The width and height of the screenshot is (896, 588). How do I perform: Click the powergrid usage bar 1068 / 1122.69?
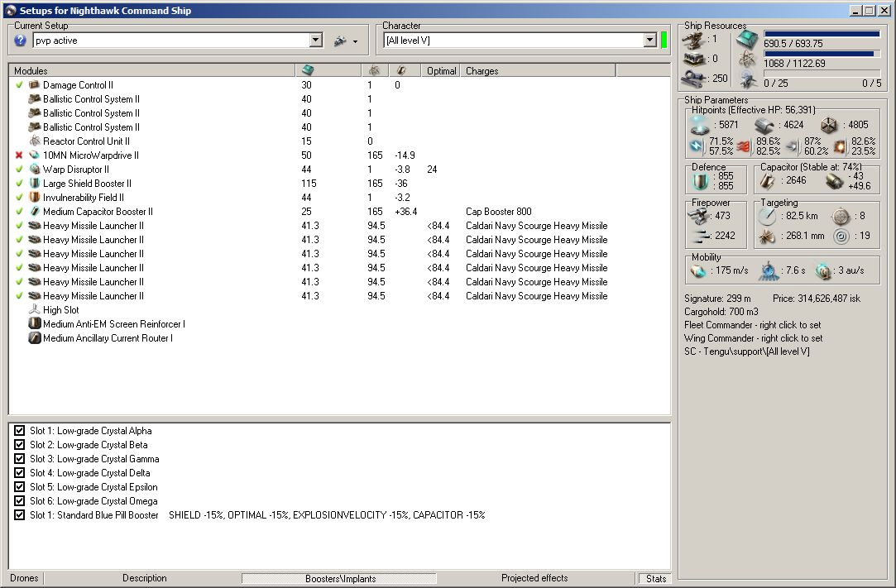[x=822, y=54]
